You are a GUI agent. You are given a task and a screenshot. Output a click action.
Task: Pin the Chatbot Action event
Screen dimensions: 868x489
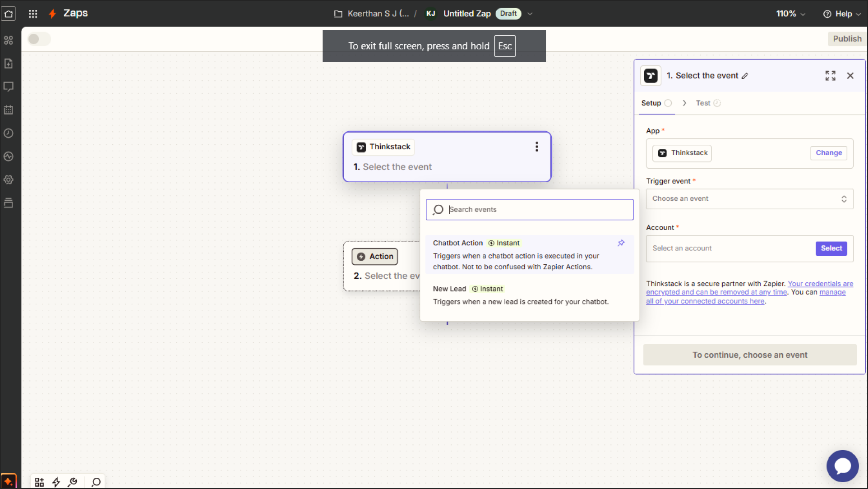point(621,243)
